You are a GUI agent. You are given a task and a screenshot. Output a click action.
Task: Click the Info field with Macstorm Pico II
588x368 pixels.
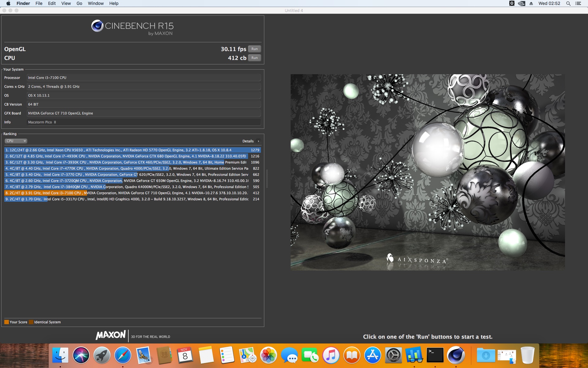pos(143,122)
